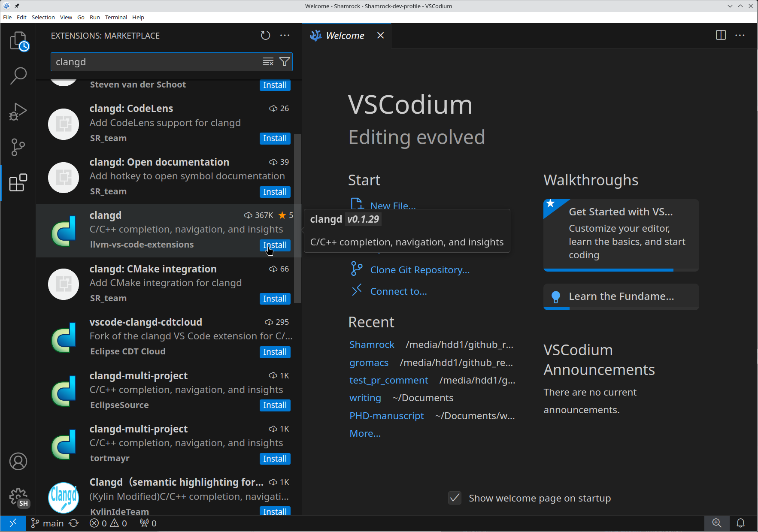Open Accounts menu in activity bar
This screenshot has height=532, width=758.
pyautogui.click(x=18, y=462)
